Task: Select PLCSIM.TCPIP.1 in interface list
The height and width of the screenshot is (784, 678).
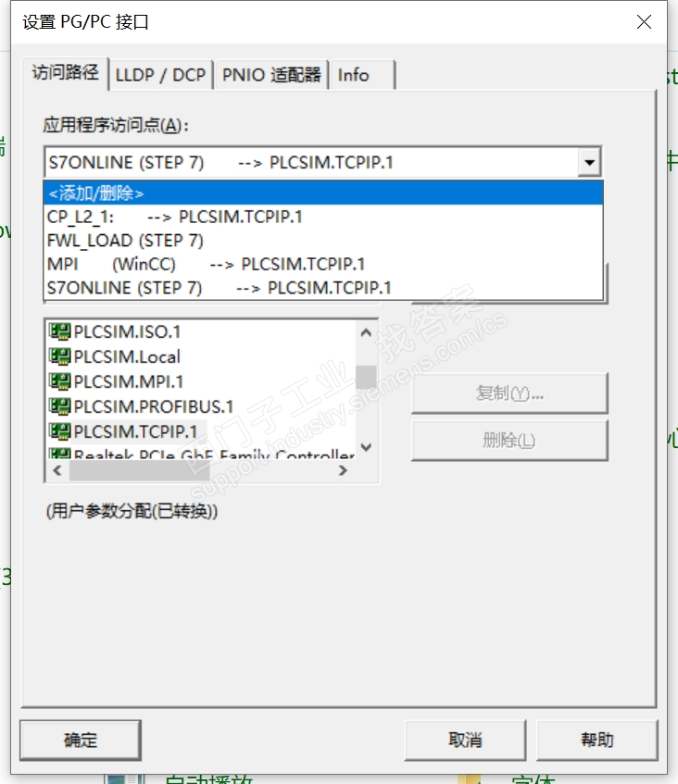Action: tap(135, 431)
